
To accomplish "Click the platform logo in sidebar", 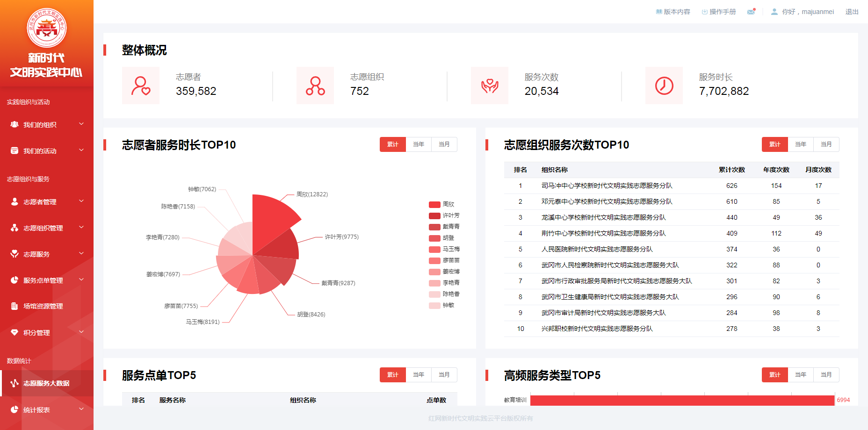I will pyautogui.click(x=47, y=28).
